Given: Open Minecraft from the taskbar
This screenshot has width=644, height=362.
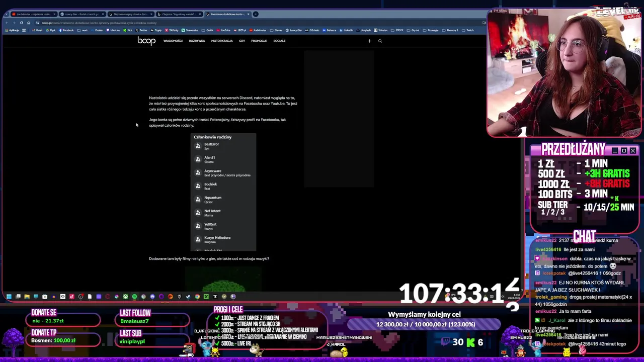Looking at the screenshot, I should coord(206,297).
